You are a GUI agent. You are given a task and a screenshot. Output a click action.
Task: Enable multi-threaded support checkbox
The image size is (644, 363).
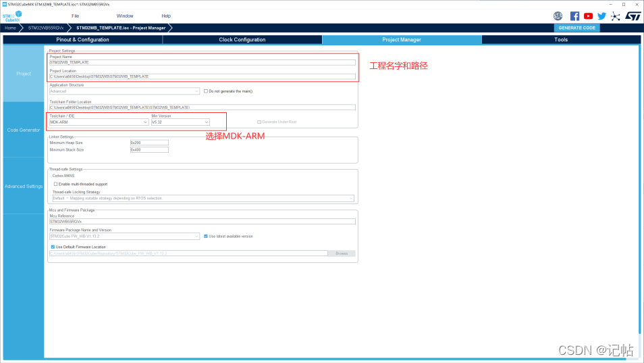55,184
